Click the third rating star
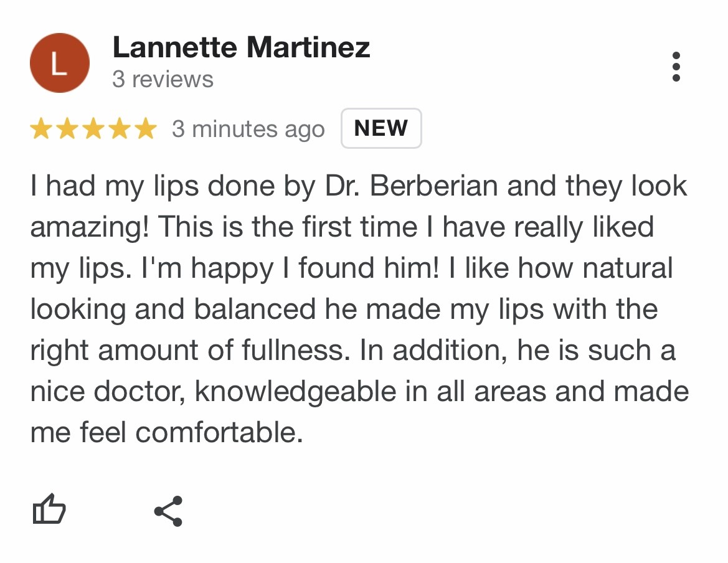The image size is (728, 563). 93,129
